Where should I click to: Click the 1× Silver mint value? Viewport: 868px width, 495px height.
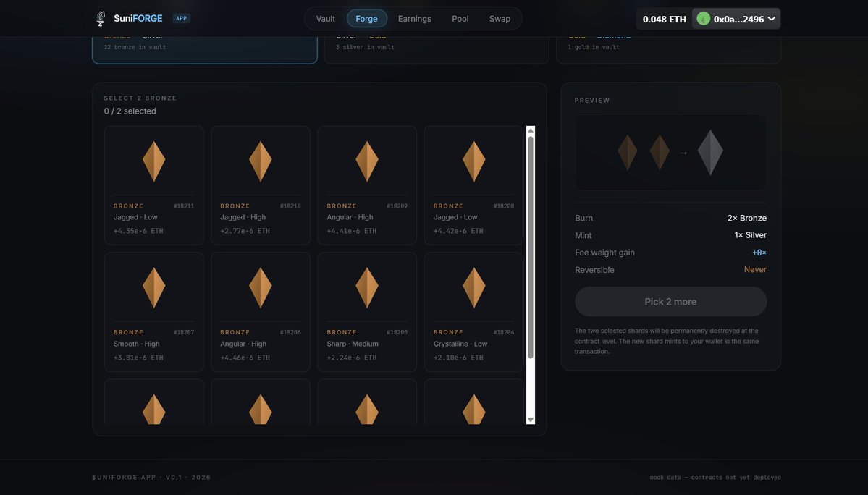750,235
